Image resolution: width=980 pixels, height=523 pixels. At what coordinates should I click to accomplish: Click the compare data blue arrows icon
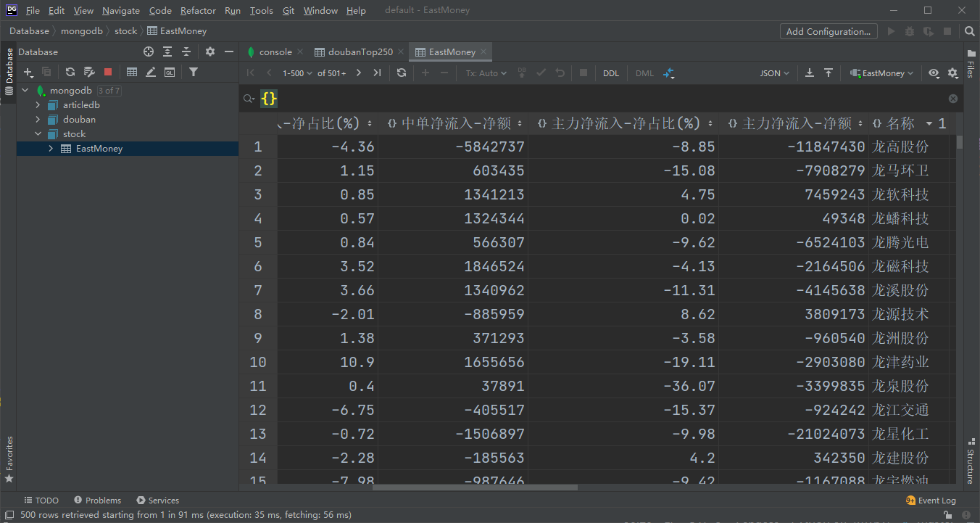click(669, 73)
